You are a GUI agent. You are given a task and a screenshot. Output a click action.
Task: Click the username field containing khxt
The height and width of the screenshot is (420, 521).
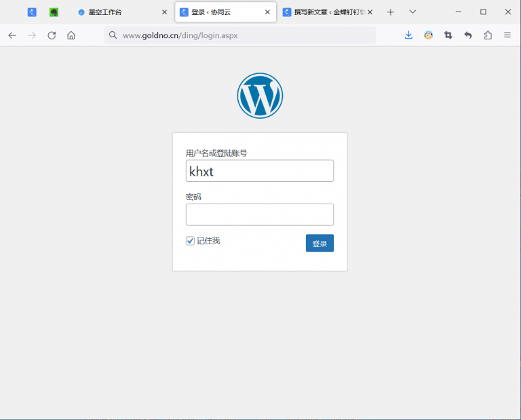(x=260, y=171)
